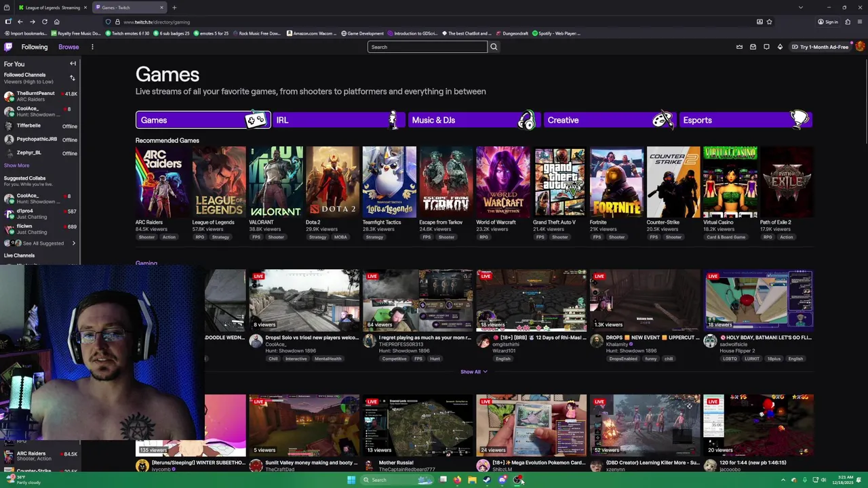Bookmark this page with the star

(769, 22)
